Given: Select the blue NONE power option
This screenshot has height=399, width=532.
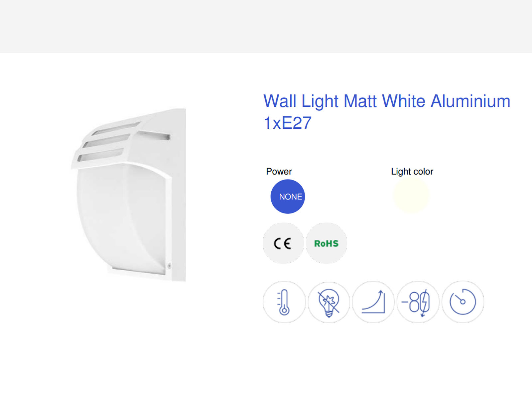Looking at the screenshot, I should [x=288, y=197].
